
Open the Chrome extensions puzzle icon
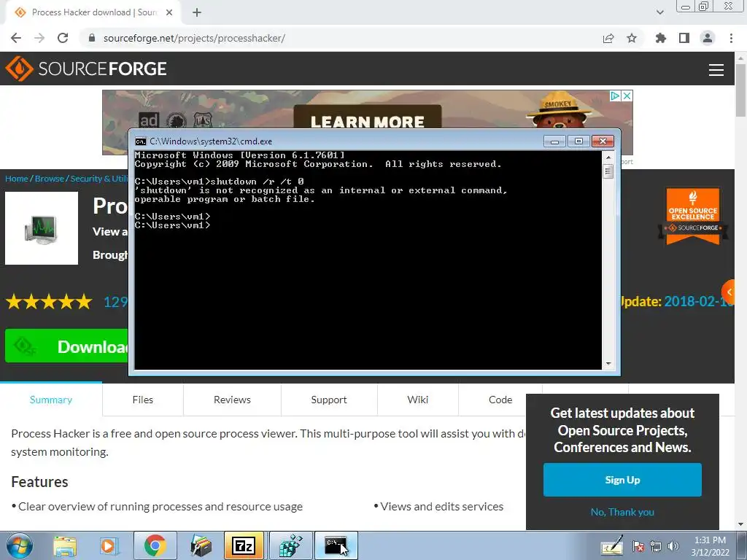[x=661, y=38]
